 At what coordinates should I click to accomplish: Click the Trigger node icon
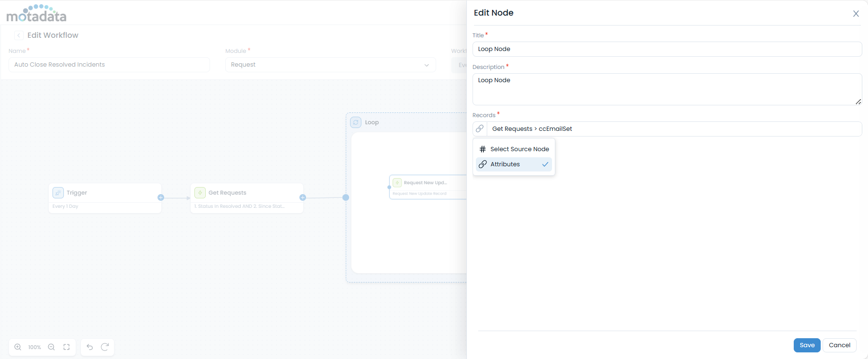[x=58, y=193]
